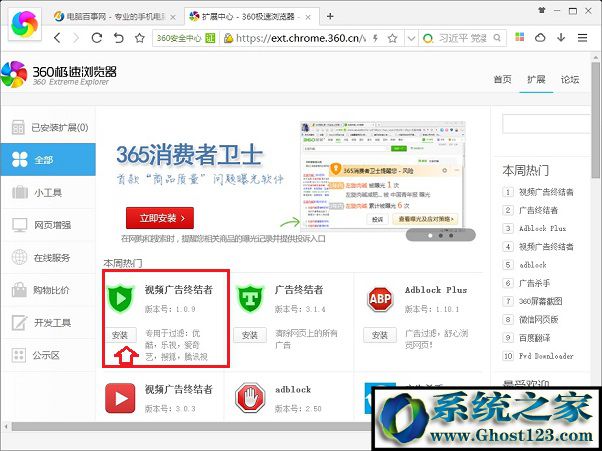The width and height of the screenshot is (602, 451).
Task: Click the red 立即安装 banner button
Action: 160,218
